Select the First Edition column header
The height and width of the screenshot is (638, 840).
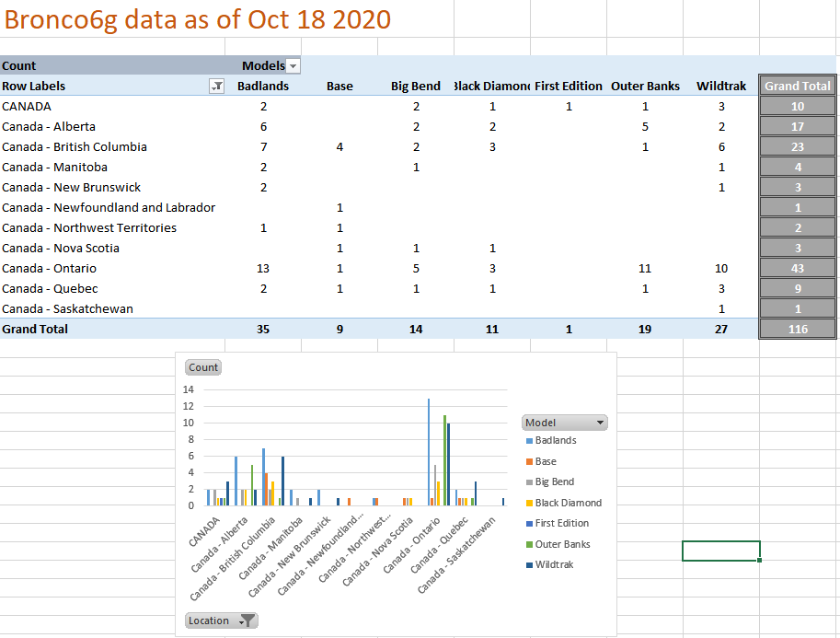click(569, 86)
